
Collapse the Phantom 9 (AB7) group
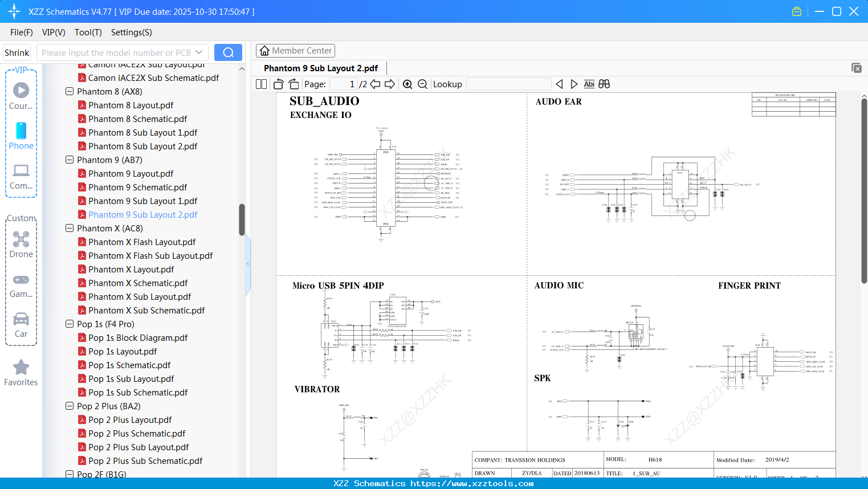69,160
